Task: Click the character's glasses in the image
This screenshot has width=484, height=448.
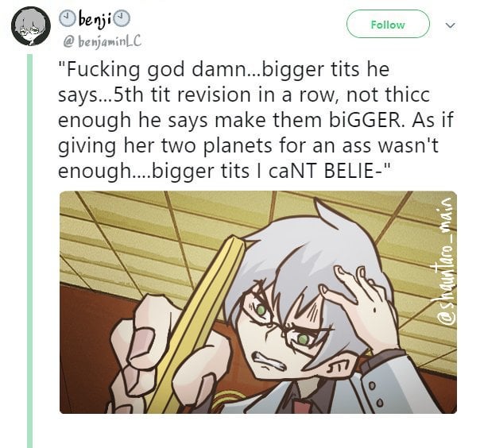Action: pos(279,316)
